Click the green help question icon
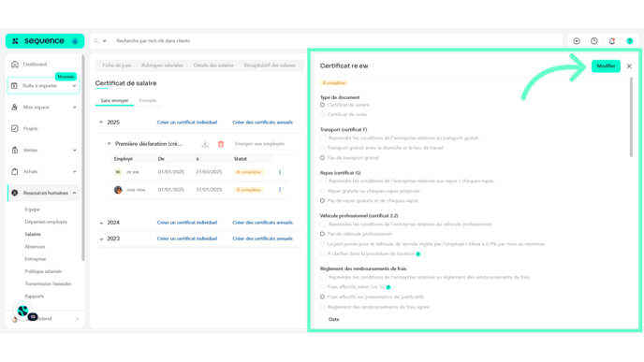644x362 pixels. click(x=630, y=41)
